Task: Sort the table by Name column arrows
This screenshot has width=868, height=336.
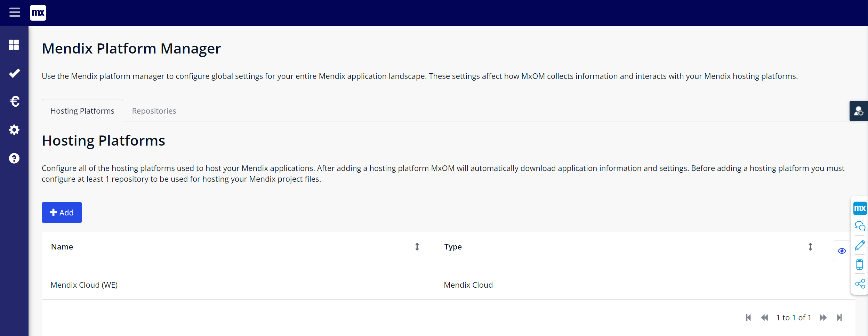Action: point(417,247)
